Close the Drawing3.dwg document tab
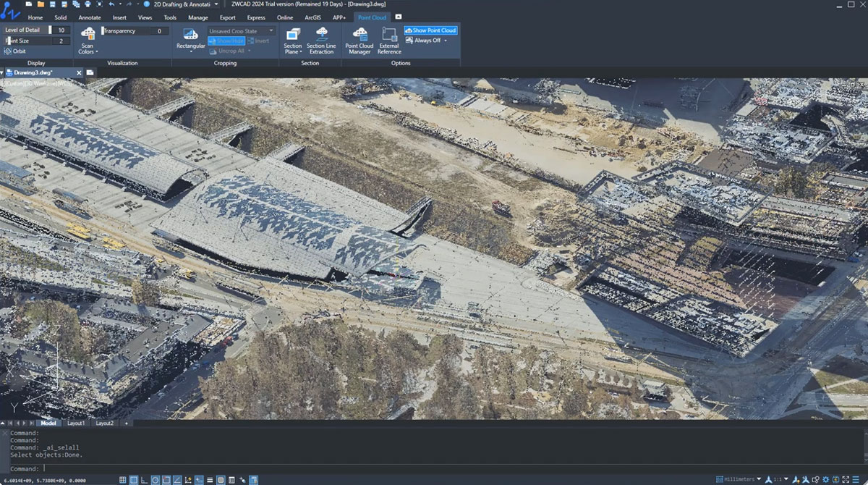The height and width of the screenshot is (485, 868). [77, 72]
